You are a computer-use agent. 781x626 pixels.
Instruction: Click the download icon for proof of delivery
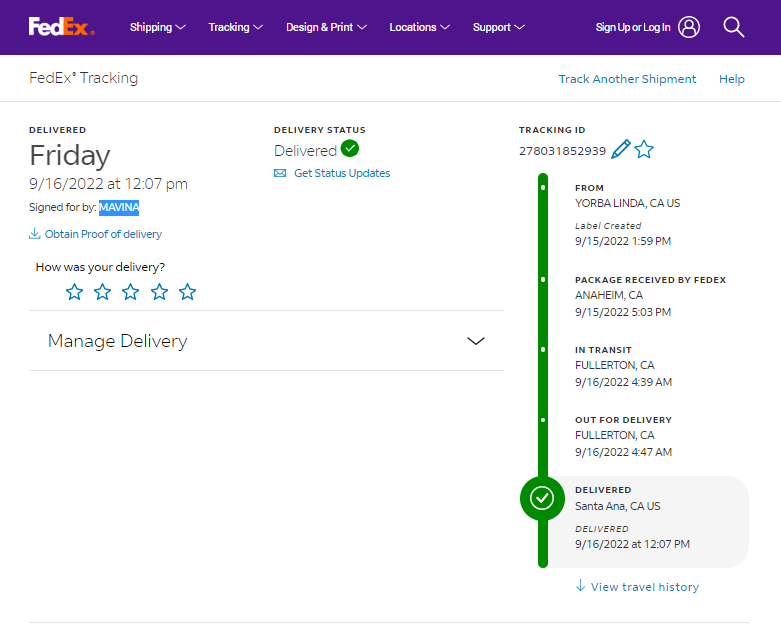pyautogui.click(x=34, y=234)
